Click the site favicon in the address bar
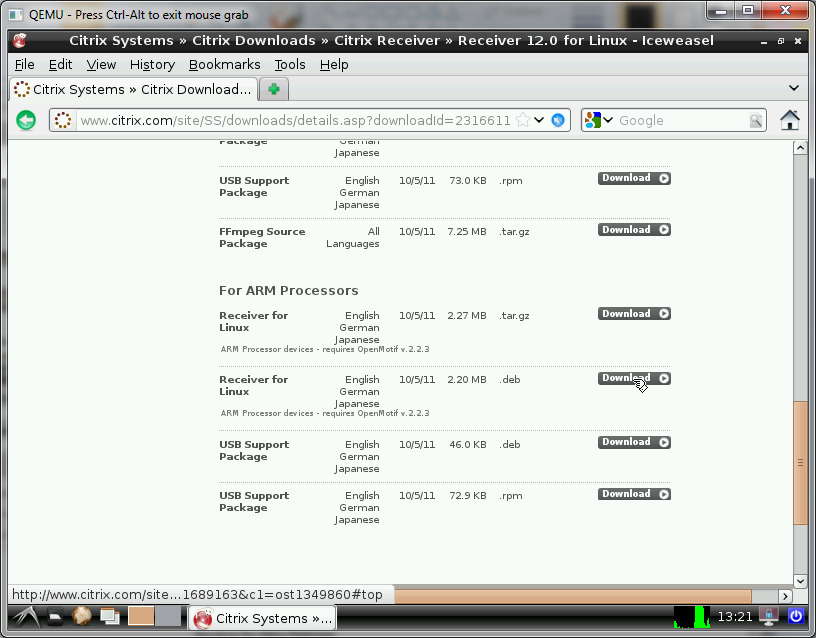The width and height of the screenshot is (816, 638). pos(63,120)
